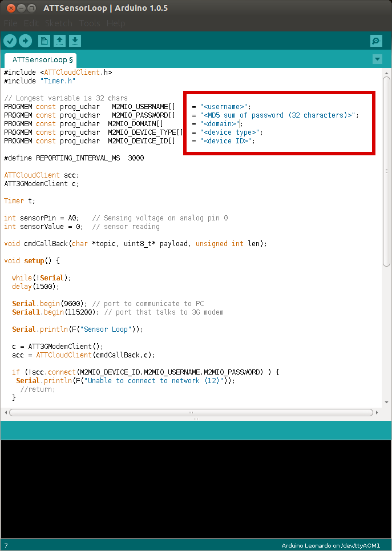
Task: Click the editor's horizontal scrollbar
Action: point(191,412)
